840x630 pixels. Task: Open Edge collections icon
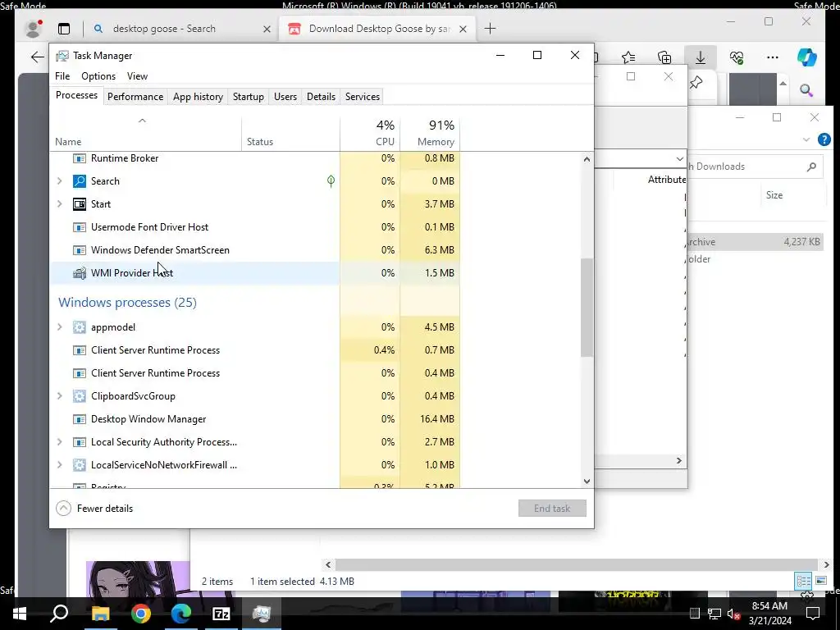click(x=664, y=57)
